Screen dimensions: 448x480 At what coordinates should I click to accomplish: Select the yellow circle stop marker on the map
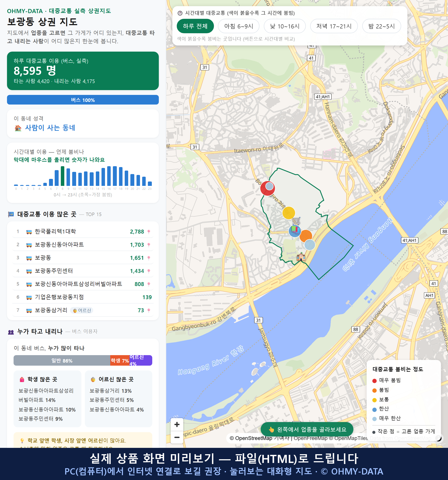[289, 213]
